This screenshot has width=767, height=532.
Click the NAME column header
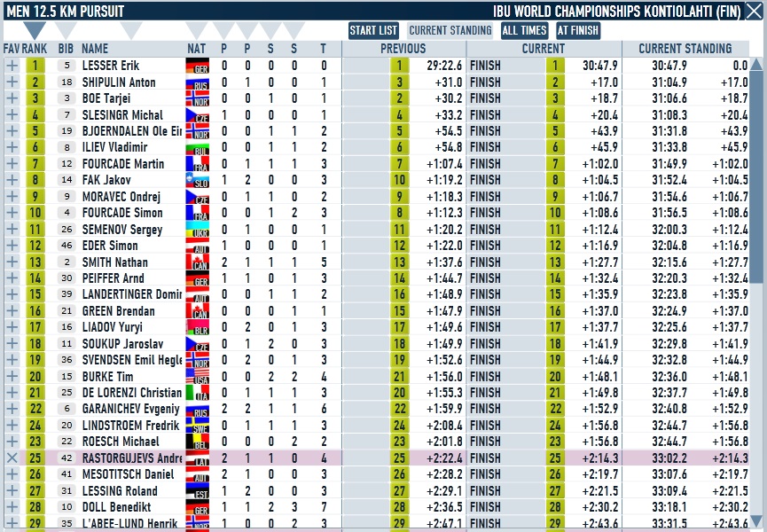pos(95,49)
